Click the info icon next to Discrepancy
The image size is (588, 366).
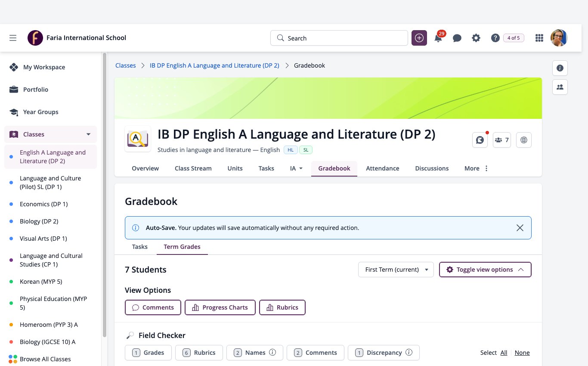coord(409,352)
